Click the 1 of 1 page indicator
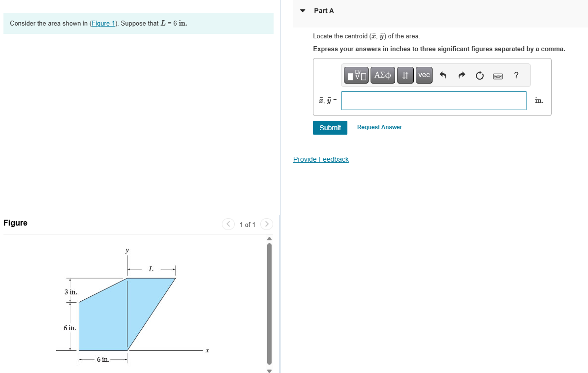Image resolution: width=588 pixels, height=373 pixels. (247, 225)
